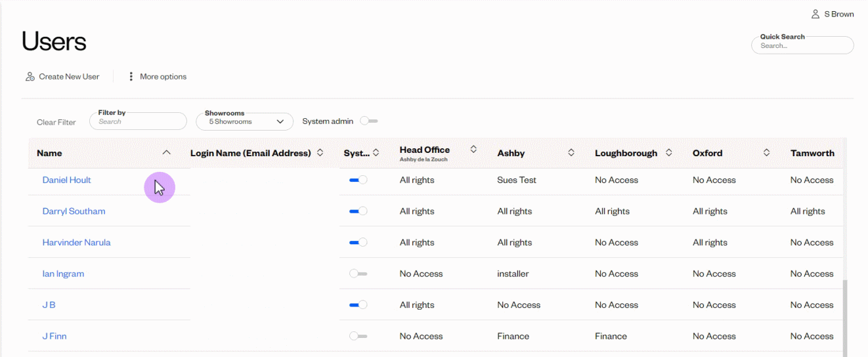Toggle the System admin filter switch
868x357 pixels.
tap(368, 121)
